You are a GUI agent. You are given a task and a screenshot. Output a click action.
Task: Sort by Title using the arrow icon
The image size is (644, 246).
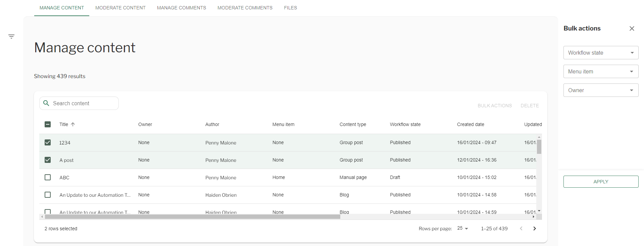(x=73, y=124)
